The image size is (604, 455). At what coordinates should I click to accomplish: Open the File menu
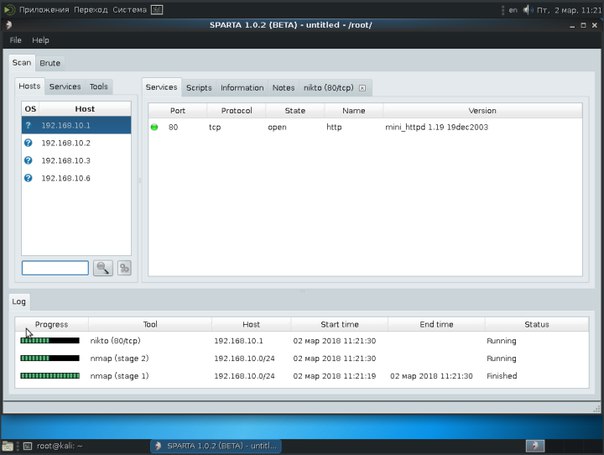[x=15, y=40]
